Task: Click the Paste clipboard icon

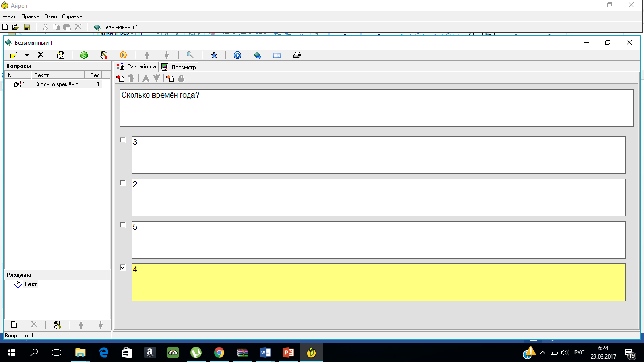Action: tap(67, 27)
